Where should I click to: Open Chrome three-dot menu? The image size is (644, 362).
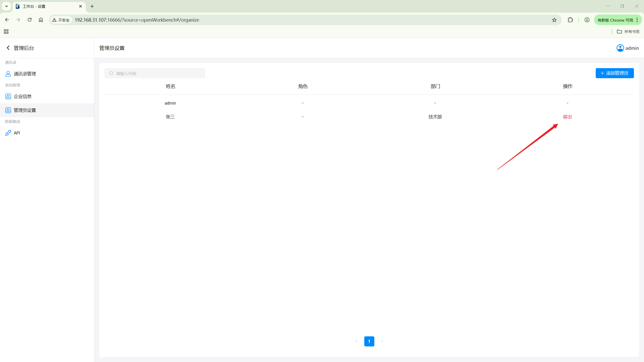pos(637,20)
